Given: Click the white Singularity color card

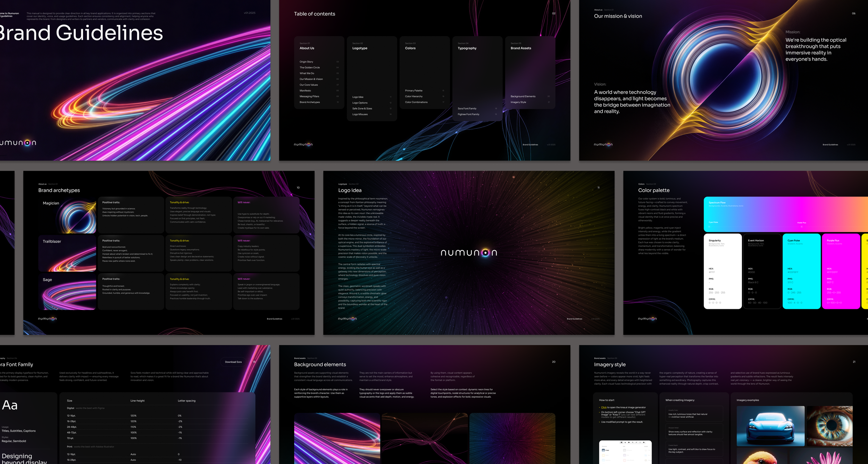Looking at the screenshot, I should (x=723, y=271).
